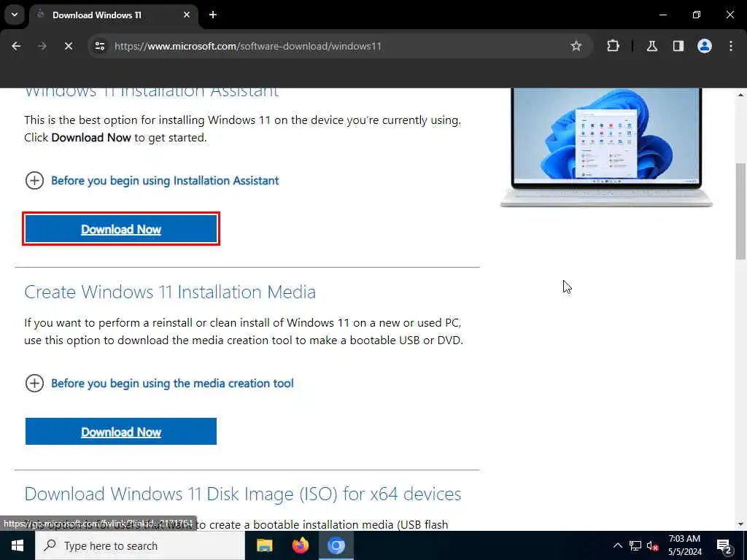This screenshot has height=560, width=747.
Task: Click the Download Windows 11 Disk Image (ISO) heading
Action: click(x=243, y=494)
